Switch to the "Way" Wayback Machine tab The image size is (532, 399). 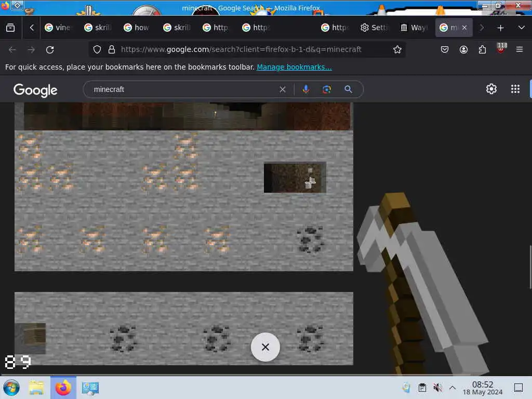[414, 28]
